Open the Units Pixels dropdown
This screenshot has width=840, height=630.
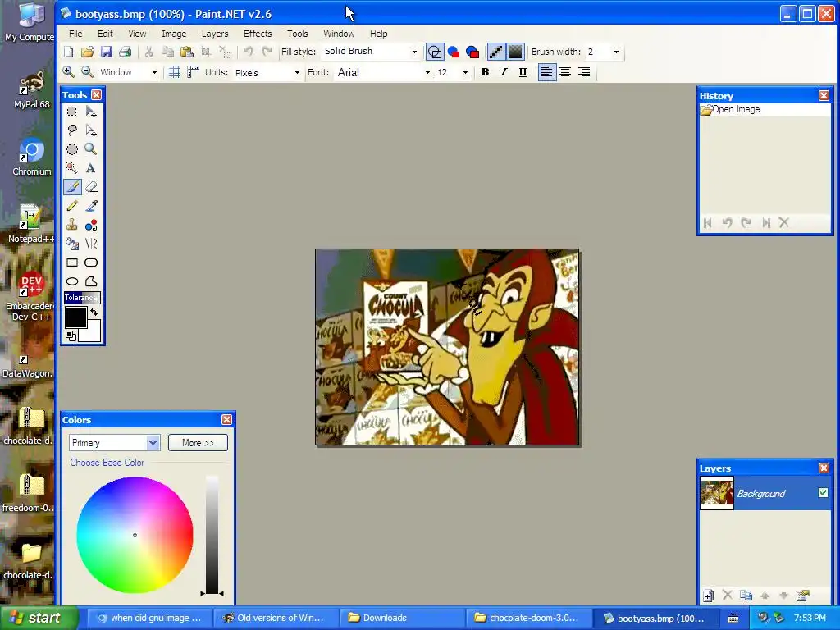(297, 72)
